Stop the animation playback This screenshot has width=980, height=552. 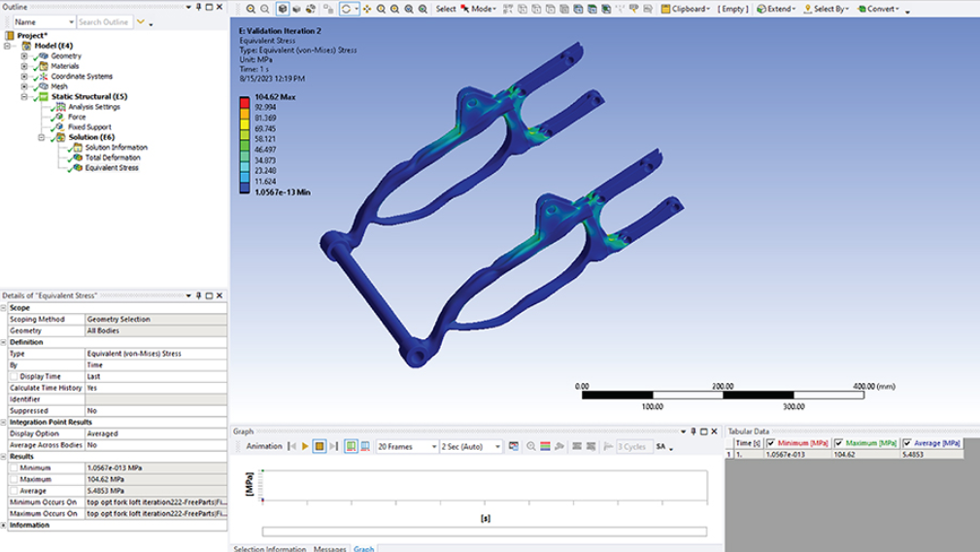(x=319, y=446)
